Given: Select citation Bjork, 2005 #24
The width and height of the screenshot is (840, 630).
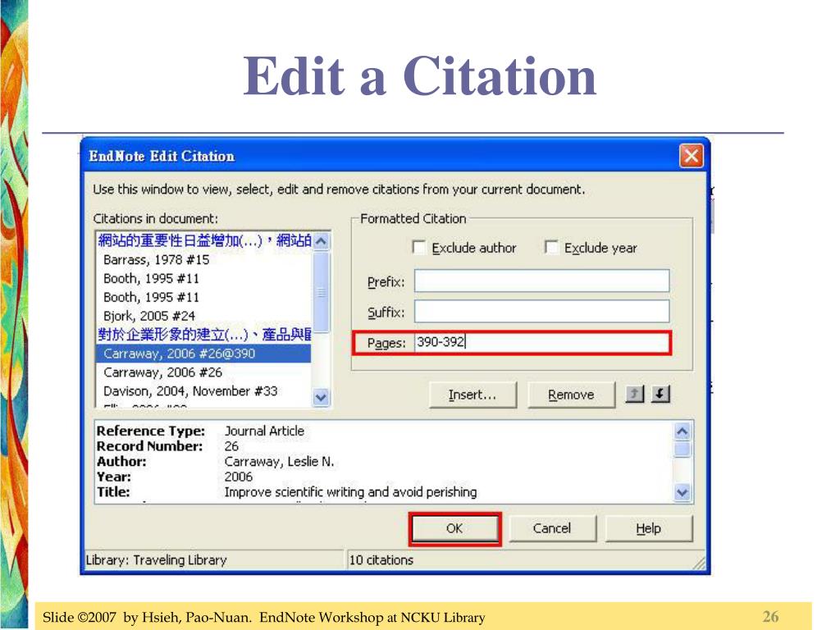Looking at the screenshot, I should pos(149,316).
